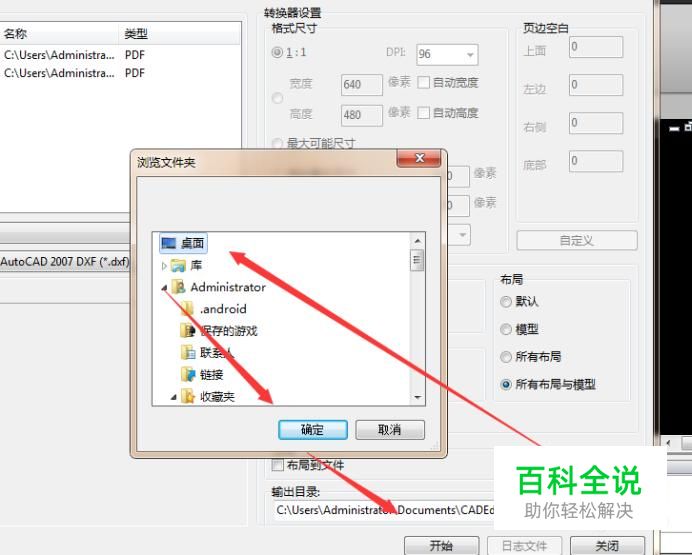Viewport: 692px width, 555px height.
Task: Click the 开始 start button
Action: tap(441, 546)
